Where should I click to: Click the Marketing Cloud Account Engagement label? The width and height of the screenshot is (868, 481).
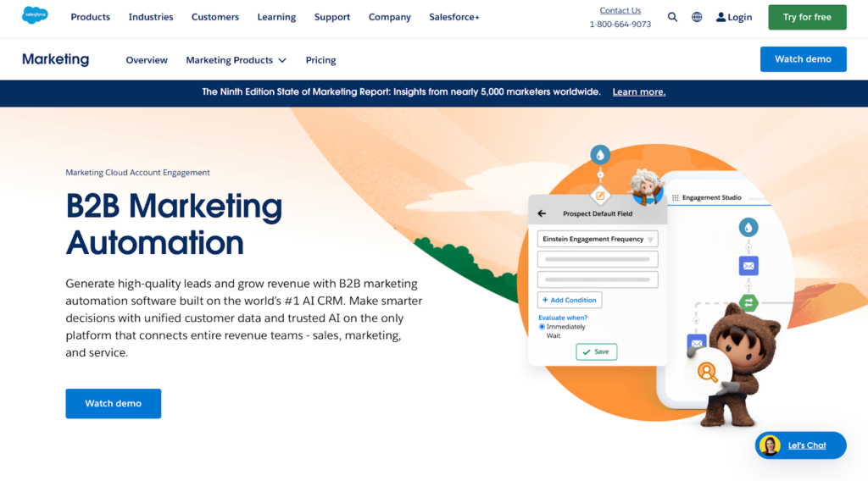tap(137, 173)
